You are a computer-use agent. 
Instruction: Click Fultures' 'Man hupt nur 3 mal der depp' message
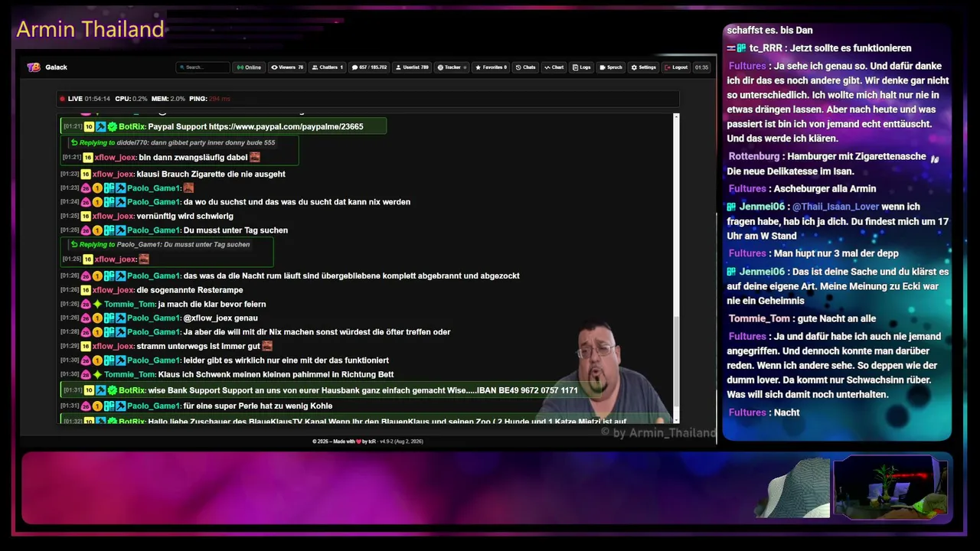click(814, 253)
